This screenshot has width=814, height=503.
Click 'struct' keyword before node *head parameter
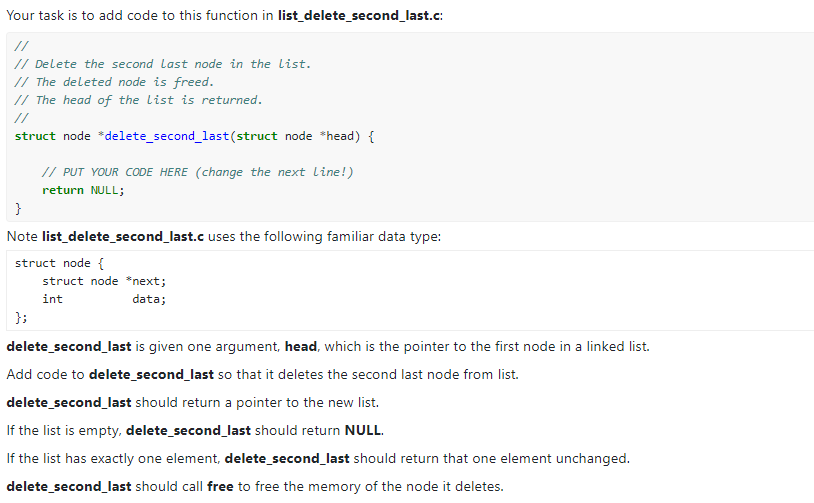[257, 136]
